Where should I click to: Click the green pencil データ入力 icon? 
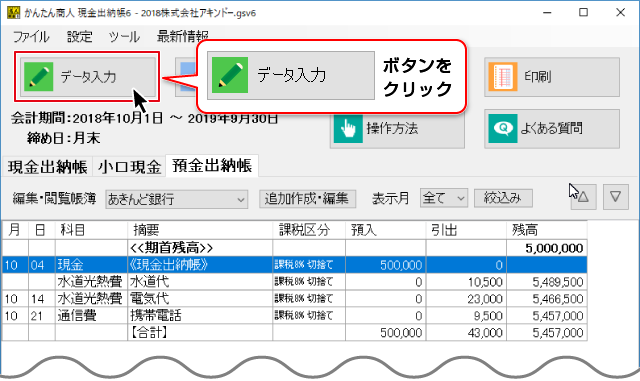(38, 76)
